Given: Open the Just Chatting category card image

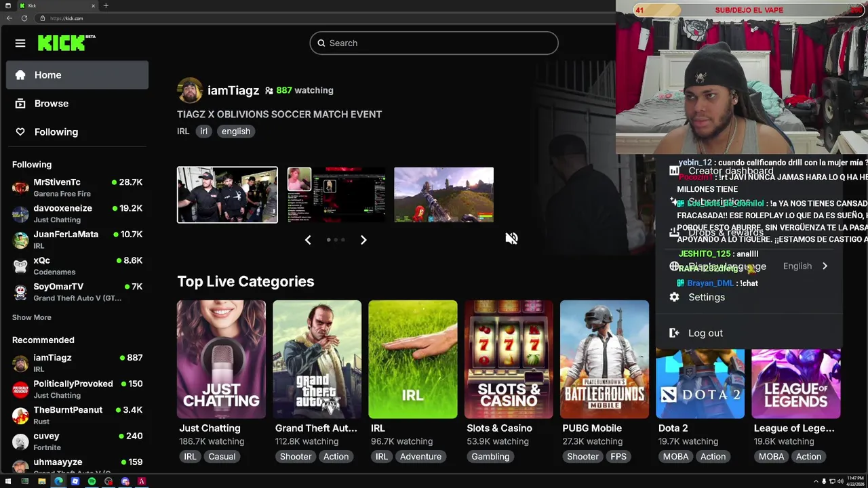Looking at the screenshot, I should point(221,359).
